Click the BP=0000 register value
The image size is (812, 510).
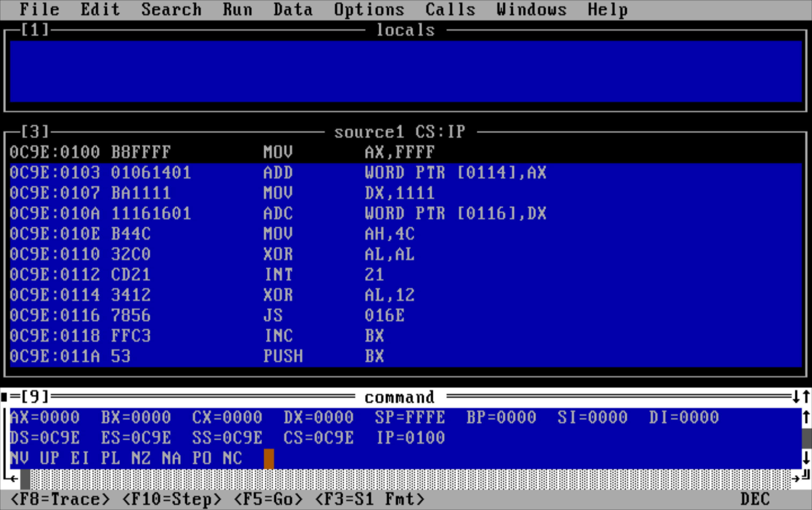coord(502,418)
